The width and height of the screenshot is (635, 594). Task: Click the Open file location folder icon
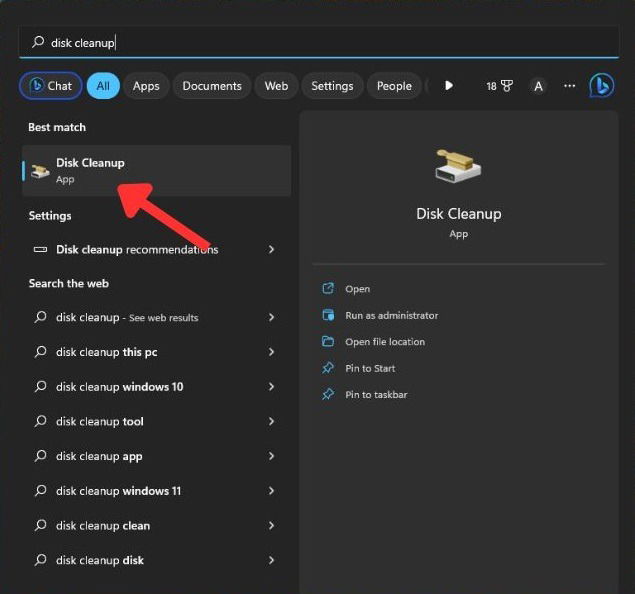[328, 341]
